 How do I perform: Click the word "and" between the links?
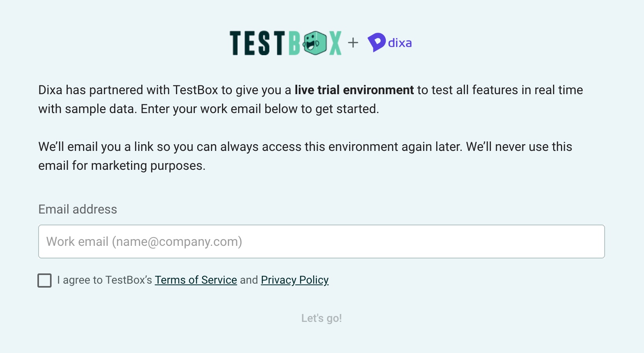tap(249, 280)
